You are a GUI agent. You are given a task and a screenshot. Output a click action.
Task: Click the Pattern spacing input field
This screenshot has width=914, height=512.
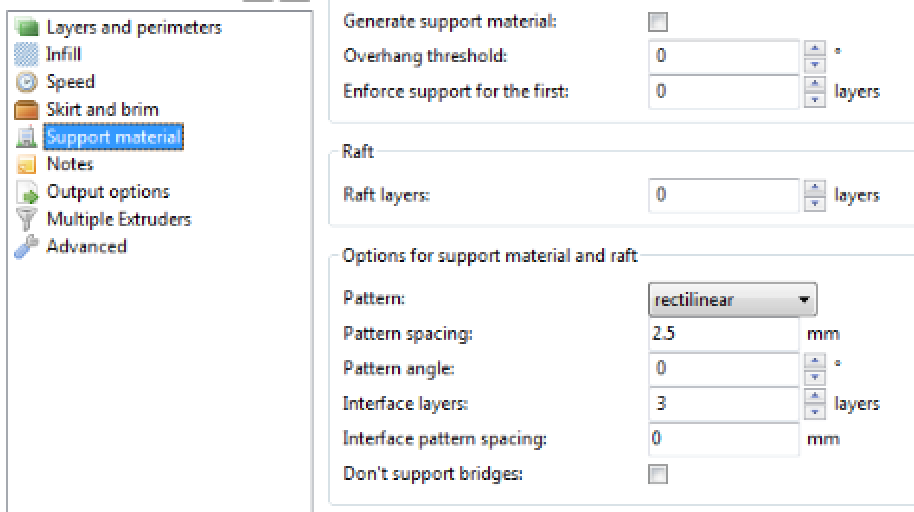point(723,334)
